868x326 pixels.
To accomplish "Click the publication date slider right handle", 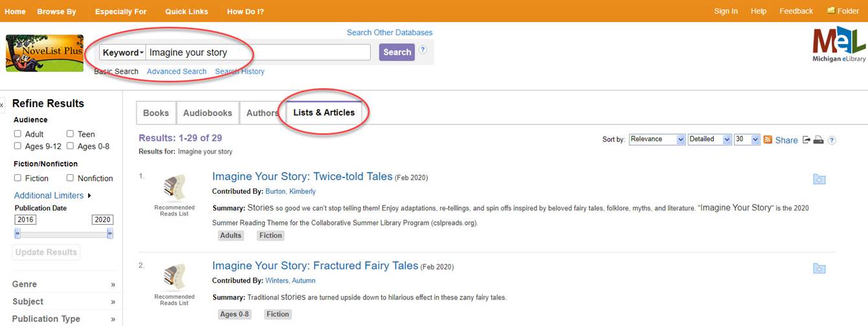I will [110, 233].
